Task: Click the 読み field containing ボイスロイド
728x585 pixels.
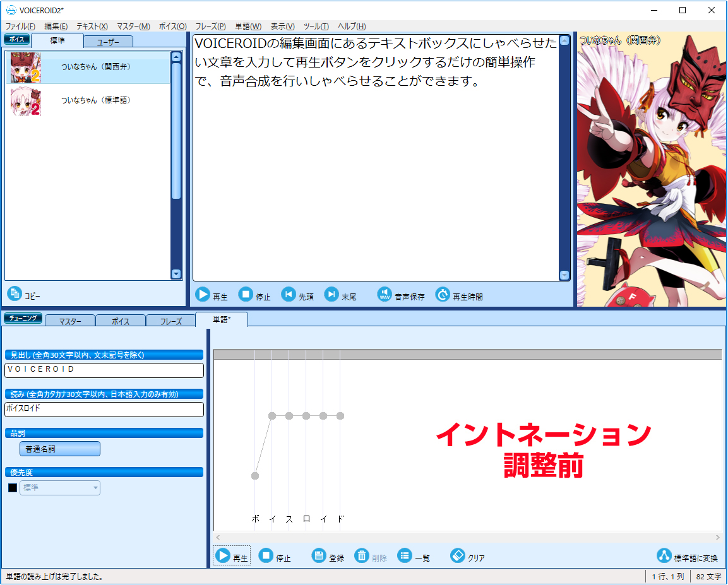Action: tap(104, 409)
